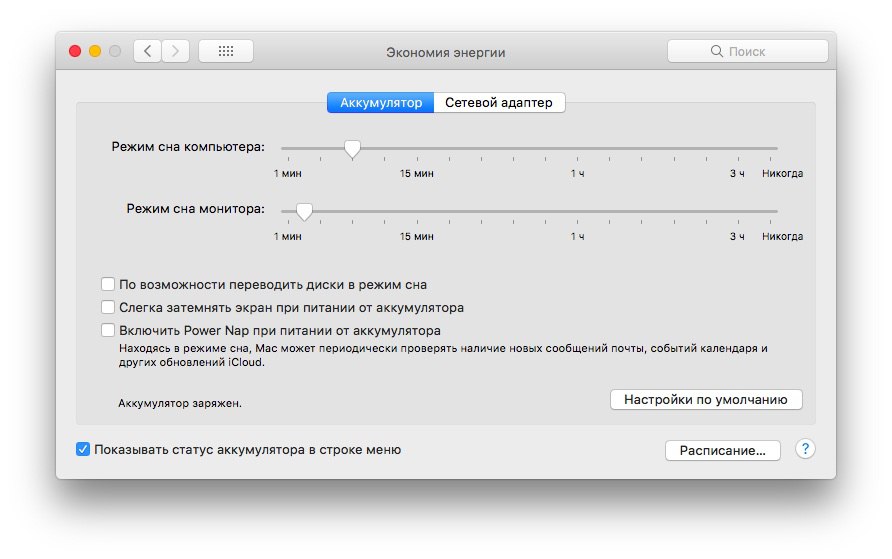This screenshot has height=559, width=892.
Task: Click the Настройки по умолчанию button
Action: (x=706, y=400)
